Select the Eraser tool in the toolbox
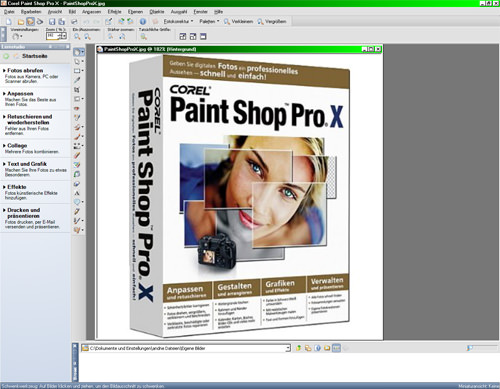 [x=77, y=155]
